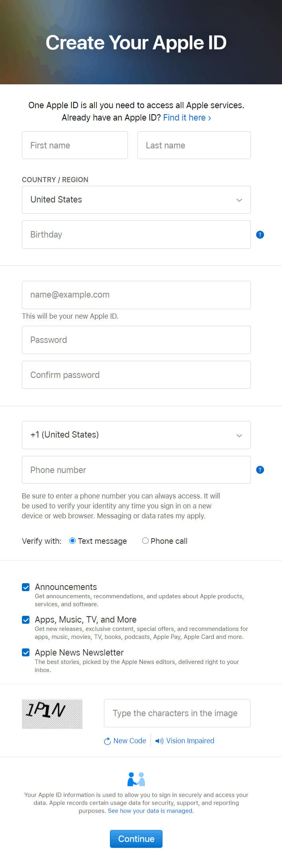Uncheck Apps, Music, TV, and More checkbox
This screenshot has height=868, width=282.
click(x=26, y=620)
